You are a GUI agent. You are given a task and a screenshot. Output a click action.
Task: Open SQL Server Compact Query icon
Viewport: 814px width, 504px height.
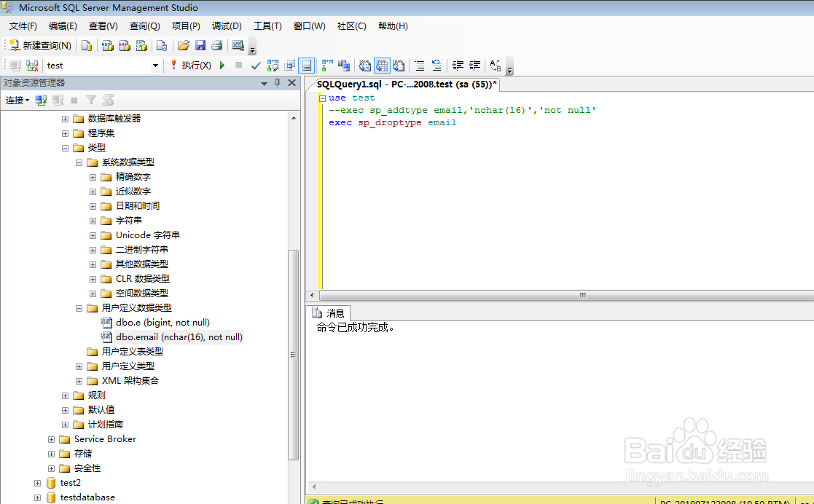click(x=162, y=46)
